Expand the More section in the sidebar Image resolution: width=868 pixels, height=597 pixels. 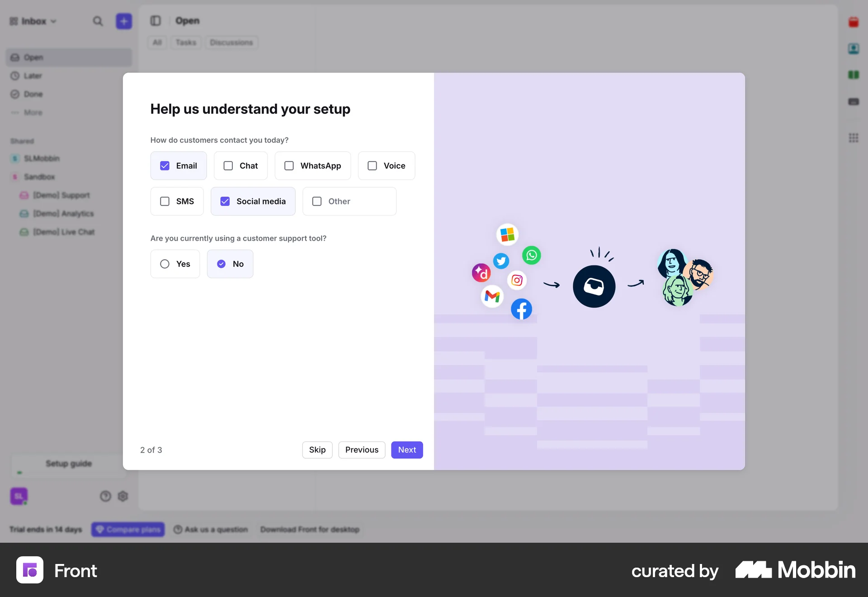pos(33,112)
